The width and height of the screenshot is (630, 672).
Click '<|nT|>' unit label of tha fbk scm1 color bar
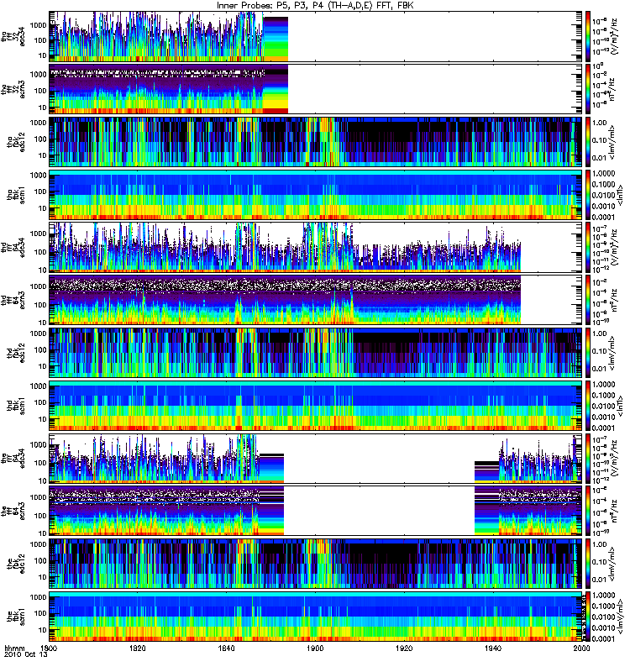[x=619, y=195]
